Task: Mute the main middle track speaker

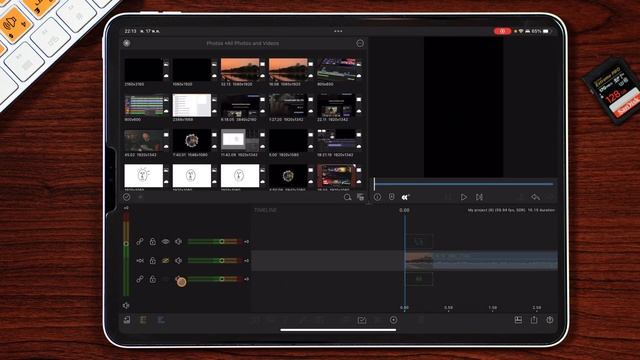Action: tap(178, 260)
